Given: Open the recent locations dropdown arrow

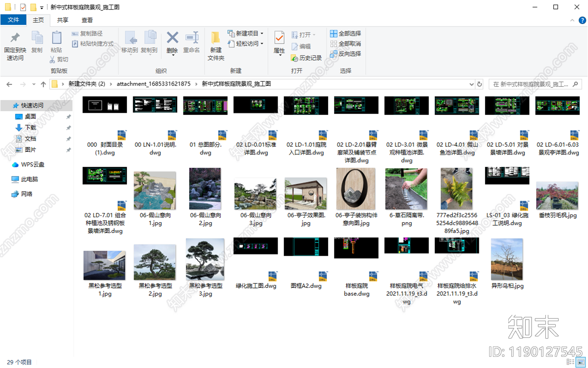Looking at the screenshot, I should [34, 84].
